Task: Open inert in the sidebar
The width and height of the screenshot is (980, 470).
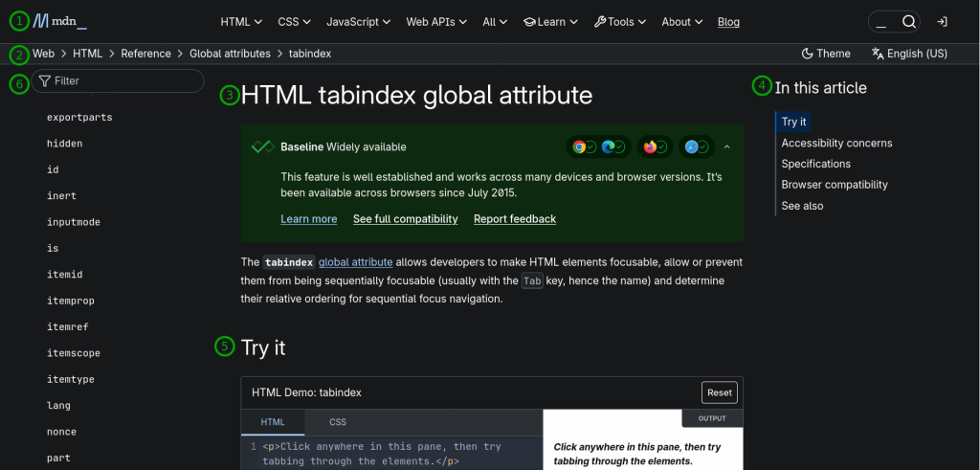Action: [61, 196]
